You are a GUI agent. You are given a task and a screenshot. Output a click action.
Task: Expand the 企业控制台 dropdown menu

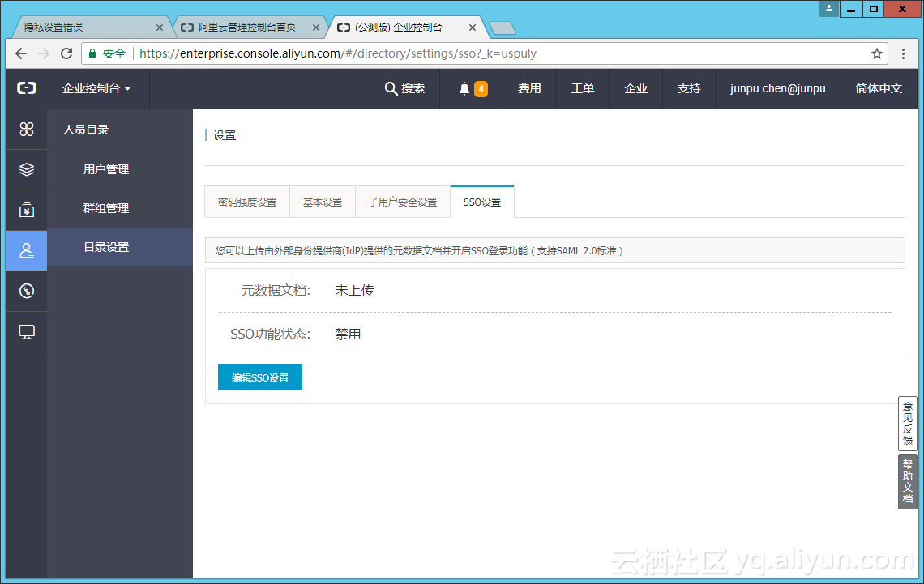(x=97, y=89)
